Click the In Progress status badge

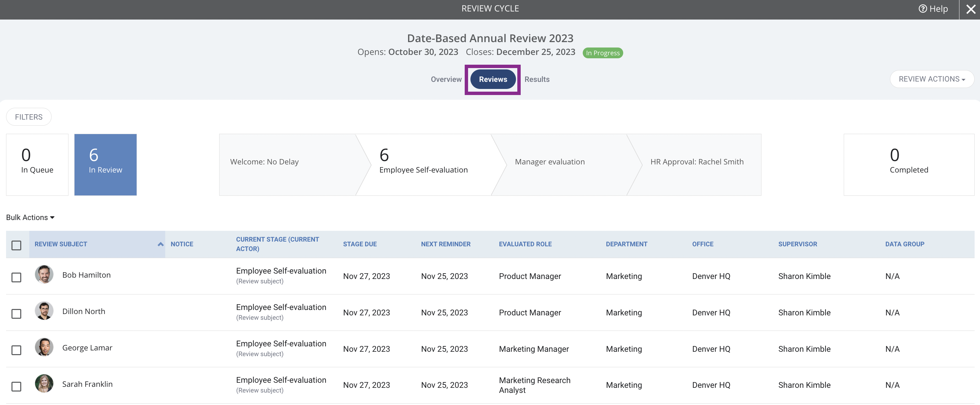point(603,53)
